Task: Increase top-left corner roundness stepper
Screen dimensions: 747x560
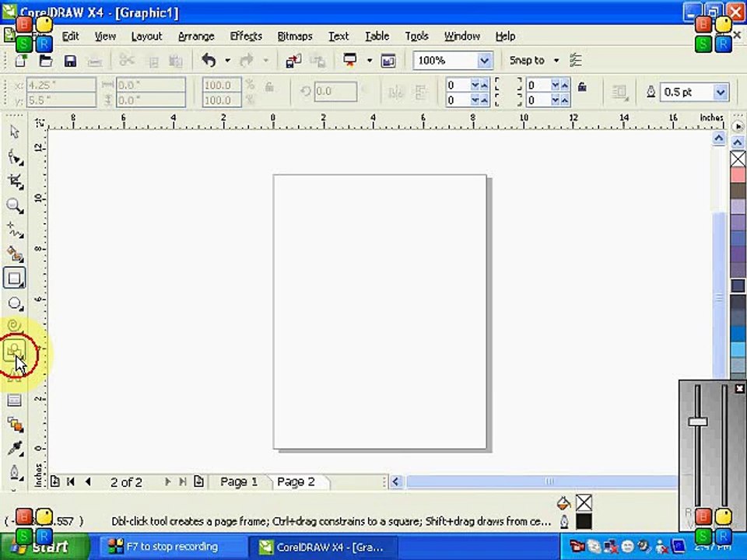Action: coord(485,85)
